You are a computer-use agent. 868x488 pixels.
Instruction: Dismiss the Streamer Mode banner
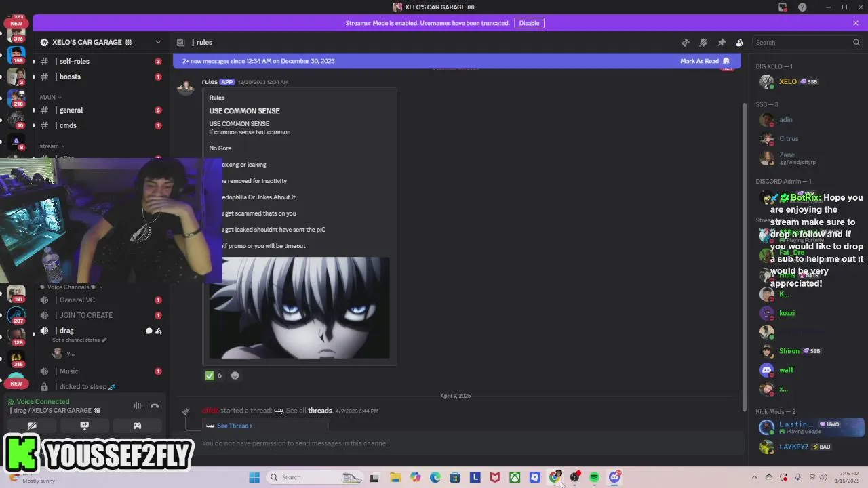click(x=856, y=23)
